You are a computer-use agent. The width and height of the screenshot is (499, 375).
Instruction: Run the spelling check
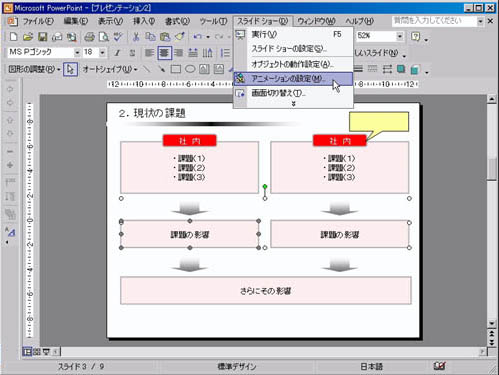pos(118,36)
